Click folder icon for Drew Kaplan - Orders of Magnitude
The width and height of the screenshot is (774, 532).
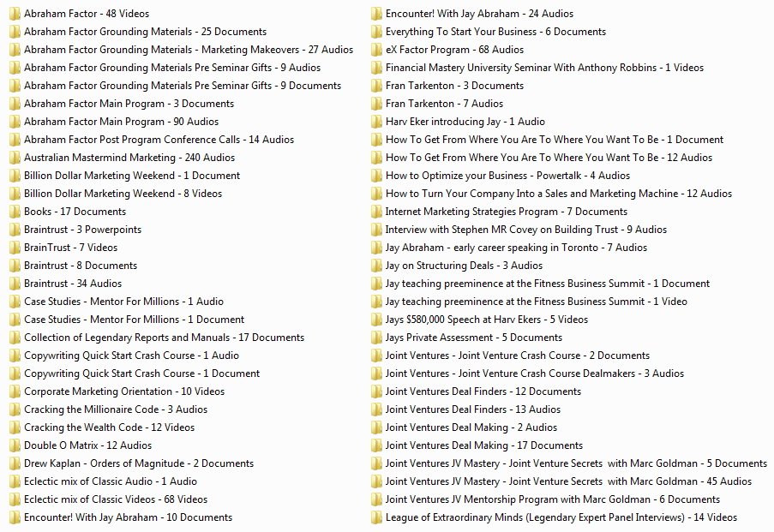(x=15, y=464)
